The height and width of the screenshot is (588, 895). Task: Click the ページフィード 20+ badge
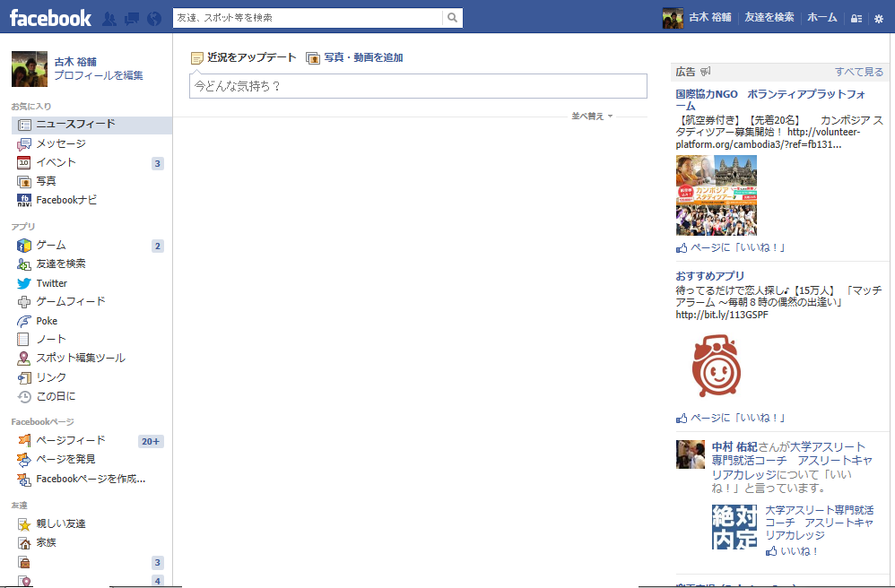click(151, 441)
